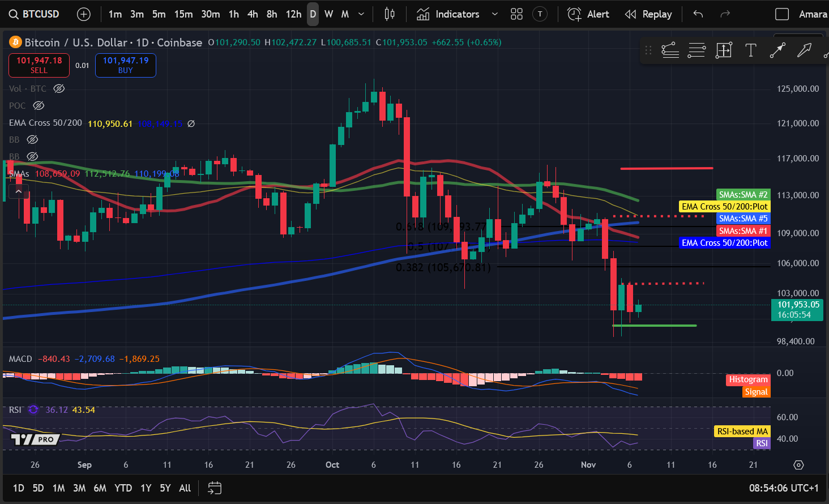The height and width of the screenshot is (504, 829).
Task: Collapse the SMAs legend with the up chevron
Action: 18,191
